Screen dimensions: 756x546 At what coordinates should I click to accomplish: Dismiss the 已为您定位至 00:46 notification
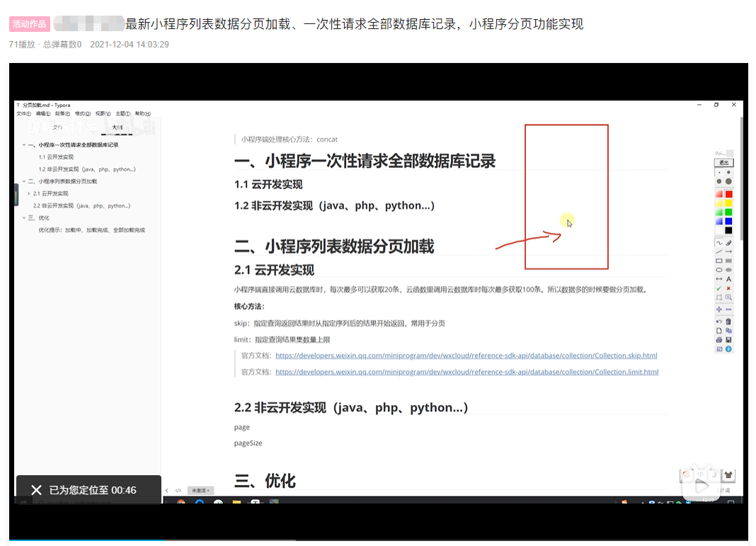pos(35,489)
